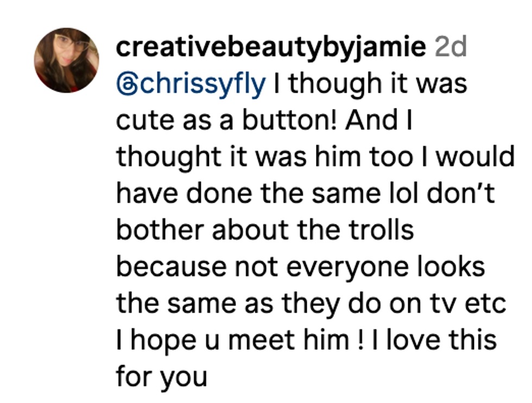The height and width of the screenshot is (403, 532).
Task: Click the text "because not everyone looks"
Action: click(300, 267)
